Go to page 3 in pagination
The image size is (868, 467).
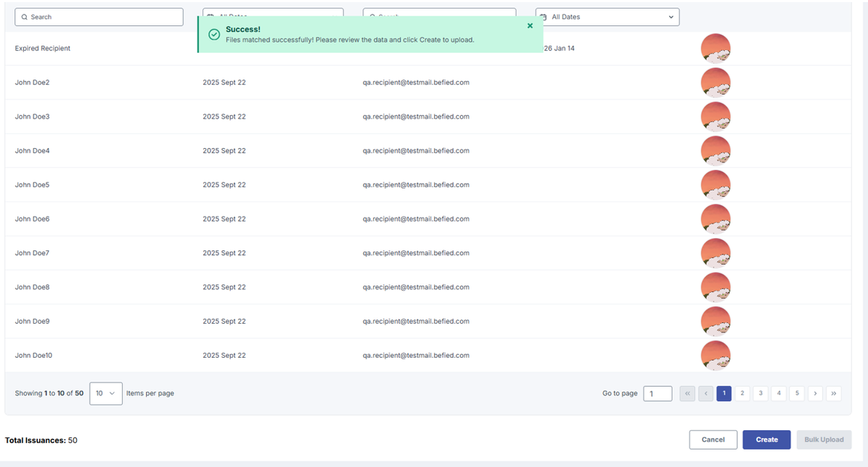(760, 393)
